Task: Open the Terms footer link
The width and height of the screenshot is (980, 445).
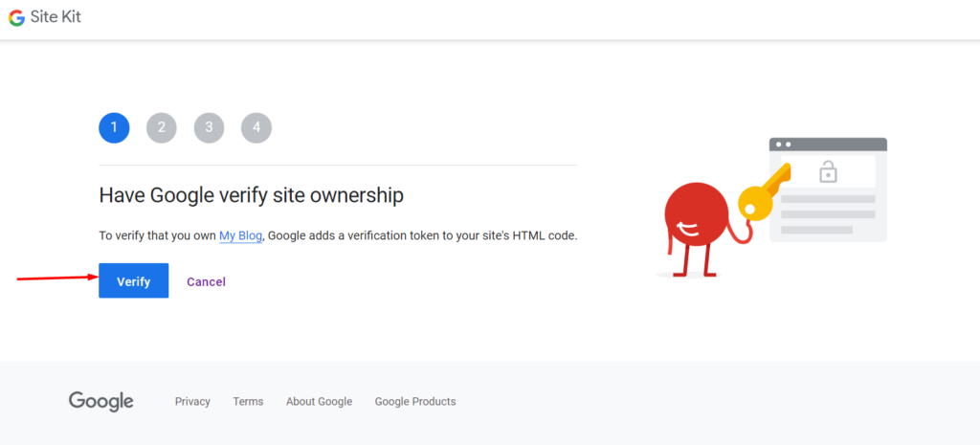Action: [x=248, y=401]
